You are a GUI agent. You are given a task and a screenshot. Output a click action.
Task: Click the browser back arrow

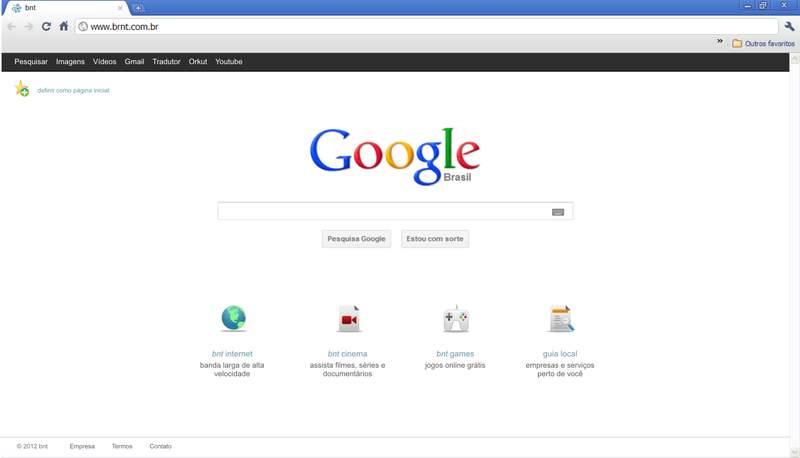(12, 27)
